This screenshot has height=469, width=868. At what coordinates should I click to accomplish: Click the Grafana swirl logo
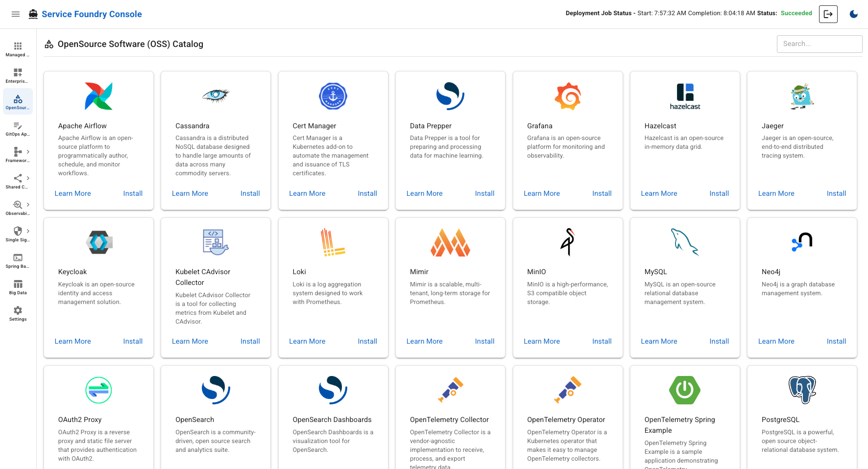568,96
